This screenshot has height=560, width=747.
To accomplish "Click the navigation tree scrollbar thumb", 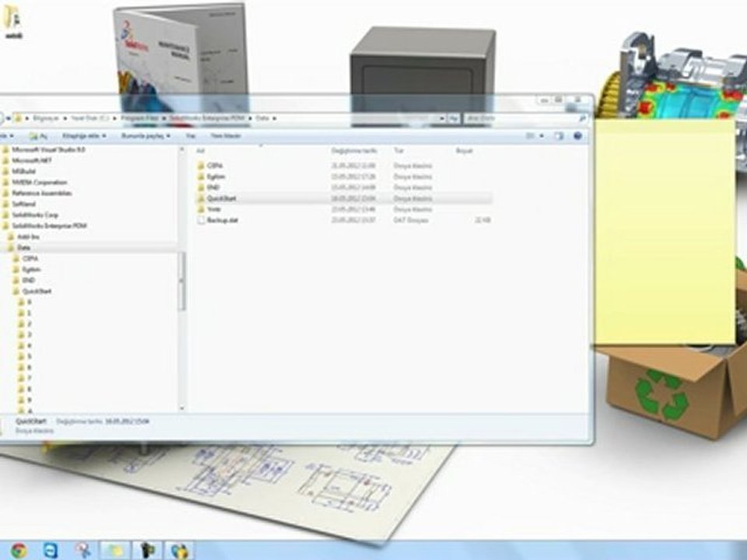I will click(x=182, y=281).
